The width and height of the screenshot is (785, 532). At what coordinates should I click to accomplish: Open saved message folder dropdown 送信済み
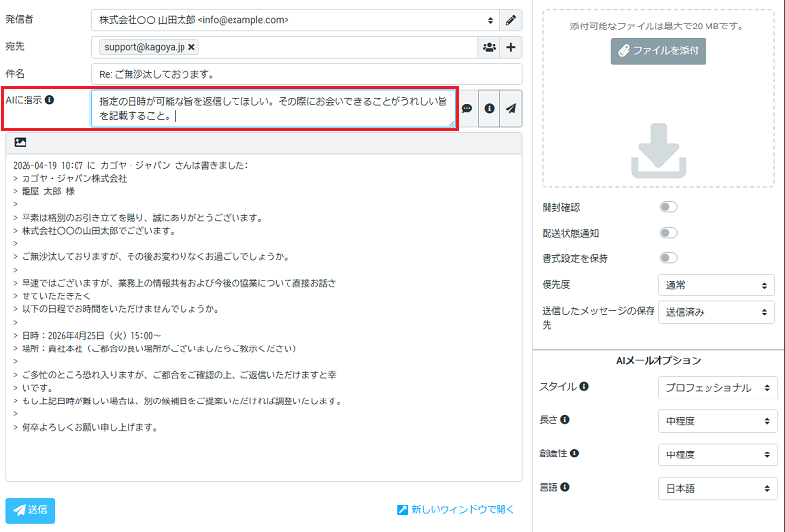pos(716,312)
